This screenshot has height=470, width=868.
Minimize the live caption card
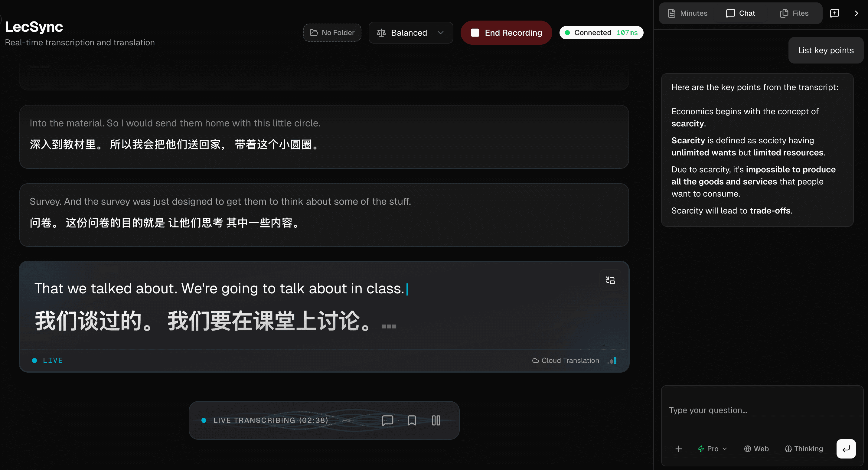coord(610,280)
